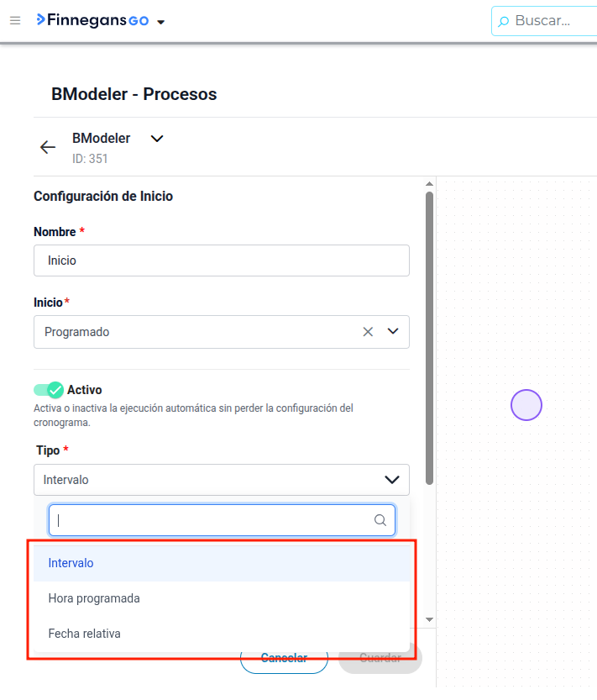Toggle the Activo switch off
The width and height of the screenshot is (597, 700).
(x=49, y=390)
